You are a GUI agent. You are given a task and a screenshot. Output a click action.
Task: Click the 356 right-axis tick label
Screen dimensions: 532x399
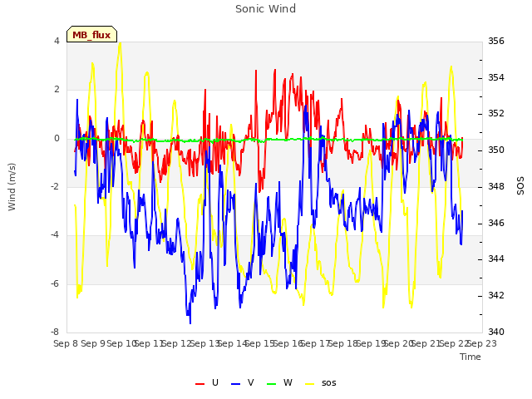point(496,41)
